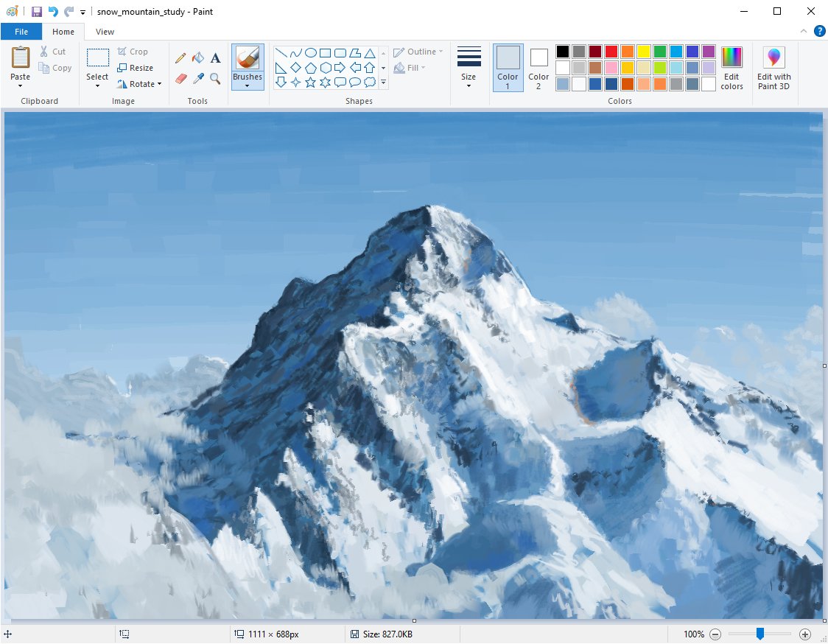Expand the Select options dropdown

pos(98,85)
